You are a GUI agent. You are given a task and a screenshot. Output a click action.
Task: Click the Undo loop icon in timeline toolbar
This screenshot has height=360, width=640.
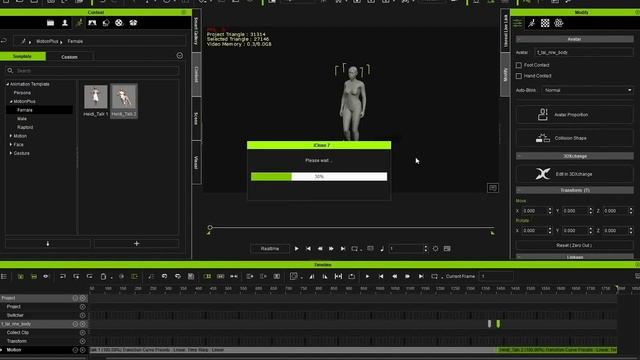pos(164,277)
